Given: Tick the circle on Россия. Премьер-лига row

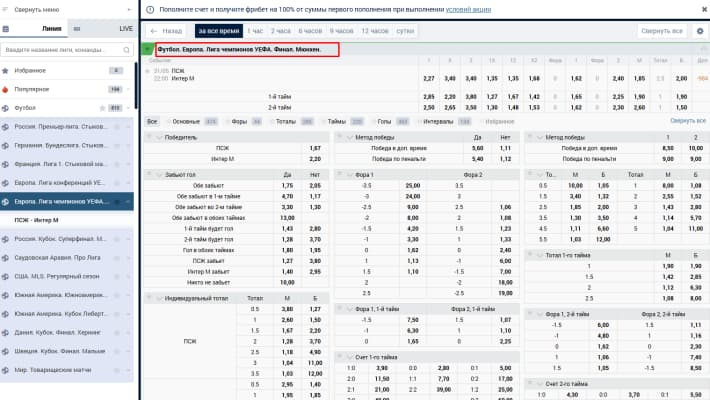Looking at the screenshot, I should pyautogui.click(x=117, y=127).
